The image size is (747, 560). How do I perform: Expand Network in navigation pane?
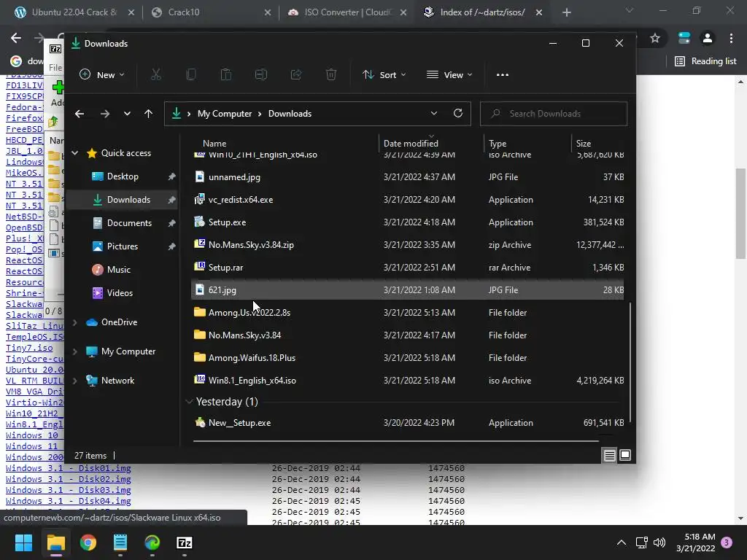coord(75,381)
